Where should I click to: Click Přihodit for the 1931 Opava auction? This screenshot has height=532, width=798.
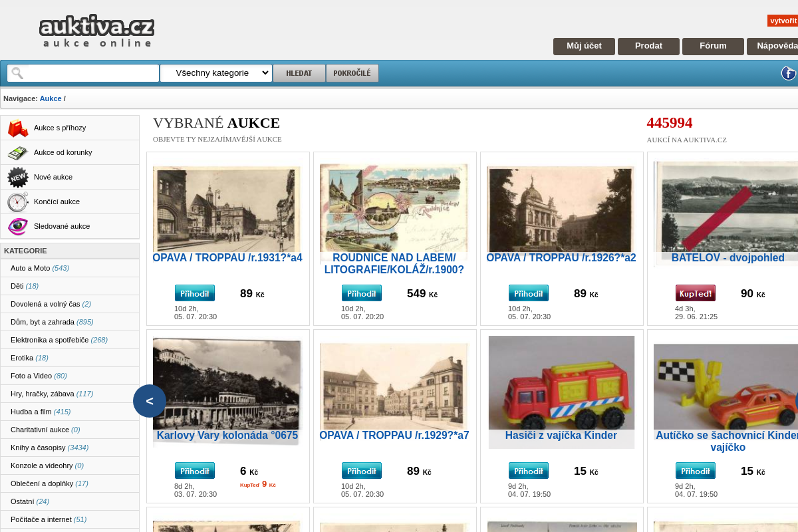point(195,293)
